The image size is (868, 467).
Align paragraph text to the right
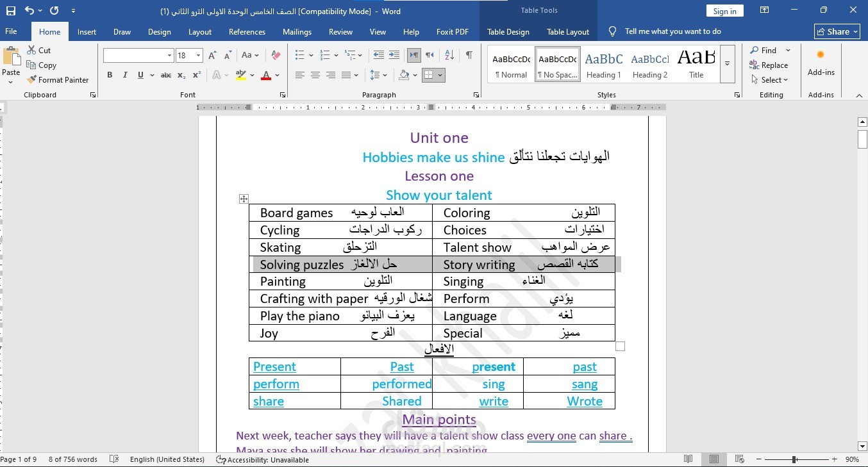click(331, 75)
